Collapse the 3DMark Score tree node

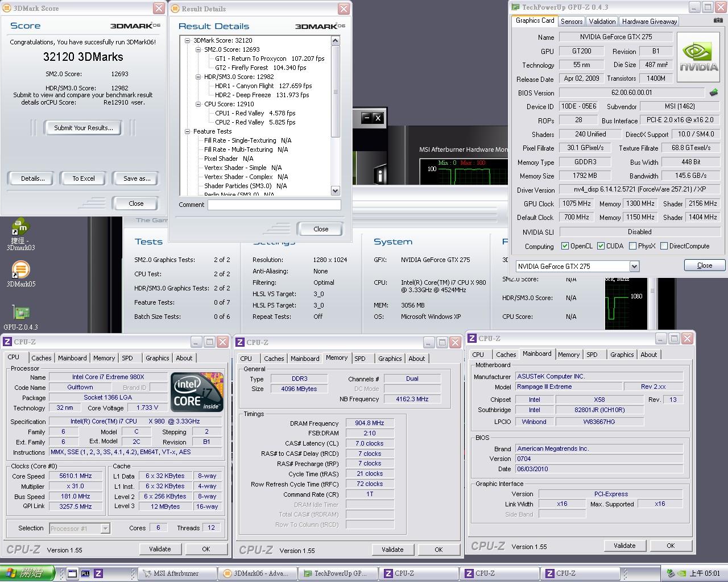[x=188, y=40]
